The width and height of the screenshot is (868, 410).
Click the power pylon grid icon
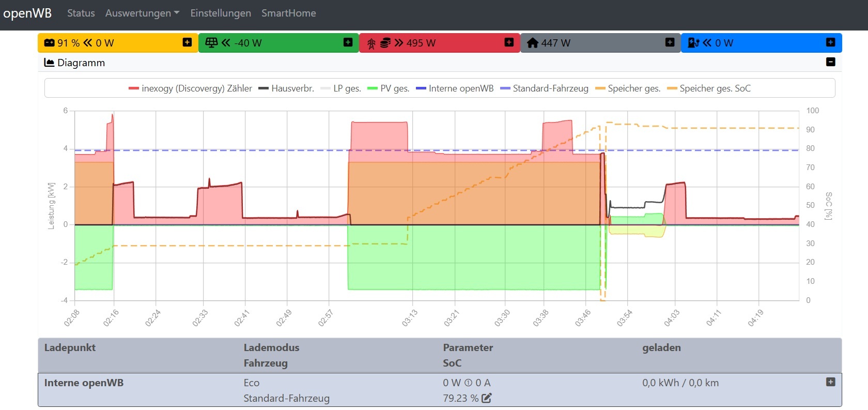[371, 43]
